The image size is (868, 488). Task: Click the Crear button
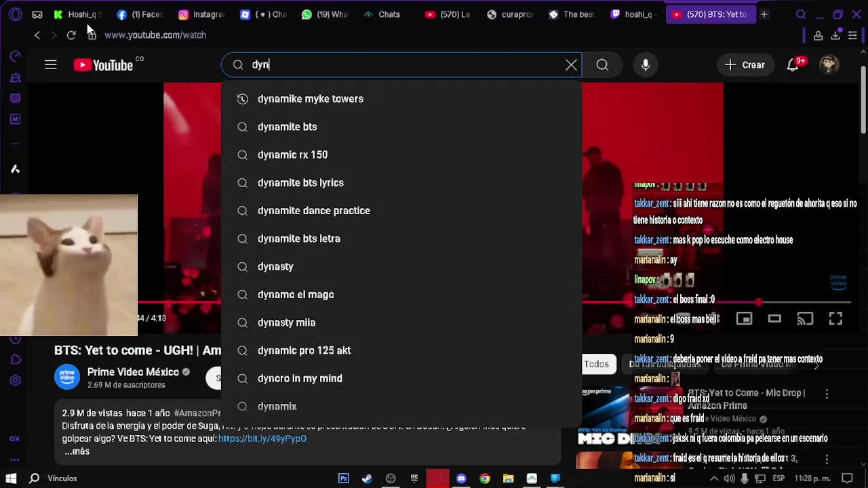[x=745, y=65]
